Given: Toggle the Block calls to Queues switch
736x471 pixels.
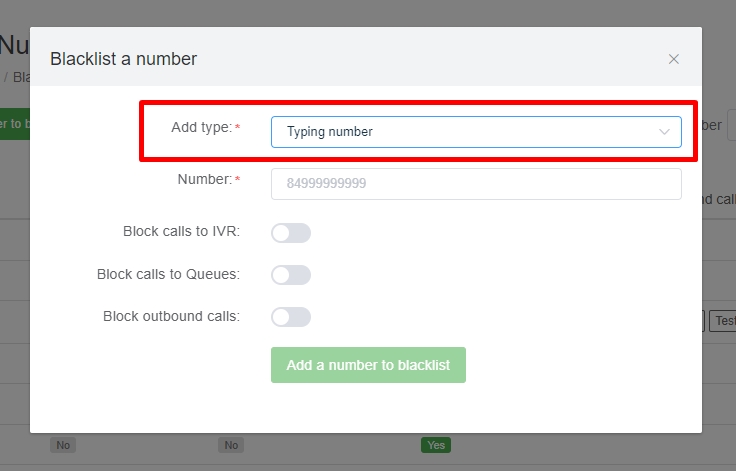Looking at the screenshot, I should click(290, 275).
